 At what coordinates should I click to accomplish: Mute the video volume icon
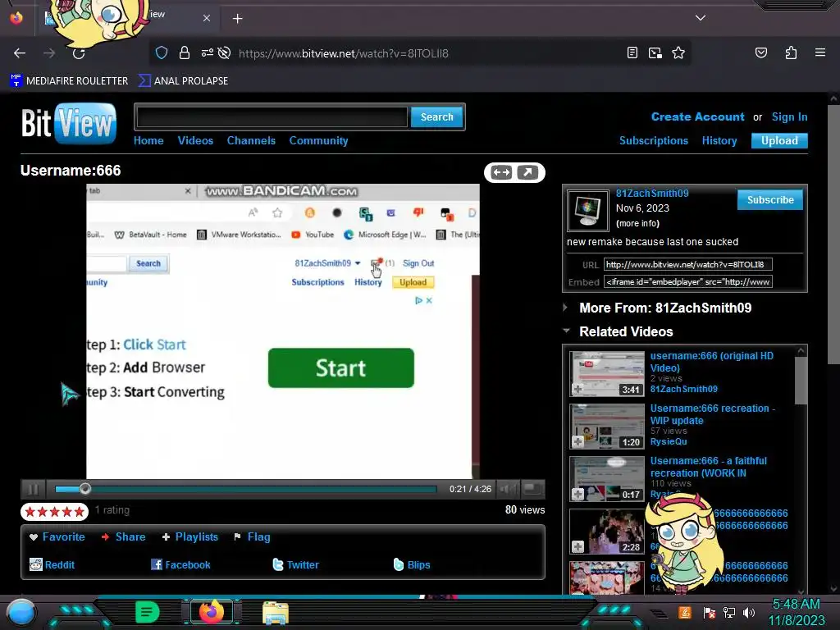point(508,489)
